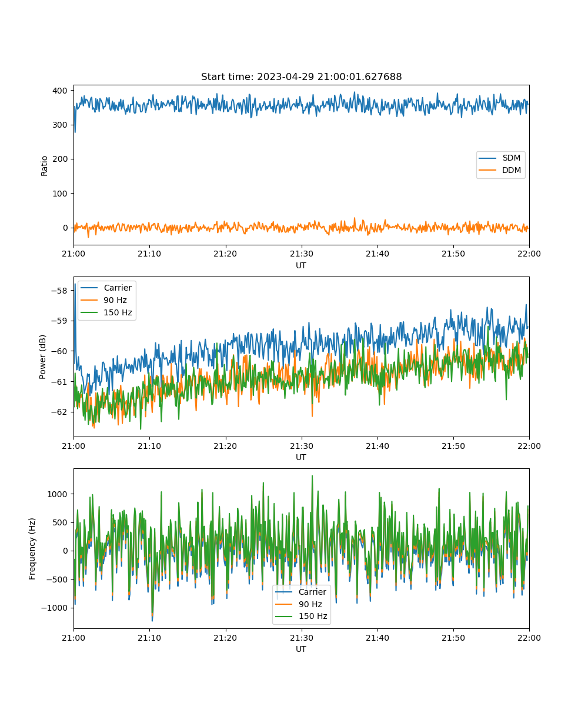Select 'Carrier' in the Frequency plot legend

312,592
